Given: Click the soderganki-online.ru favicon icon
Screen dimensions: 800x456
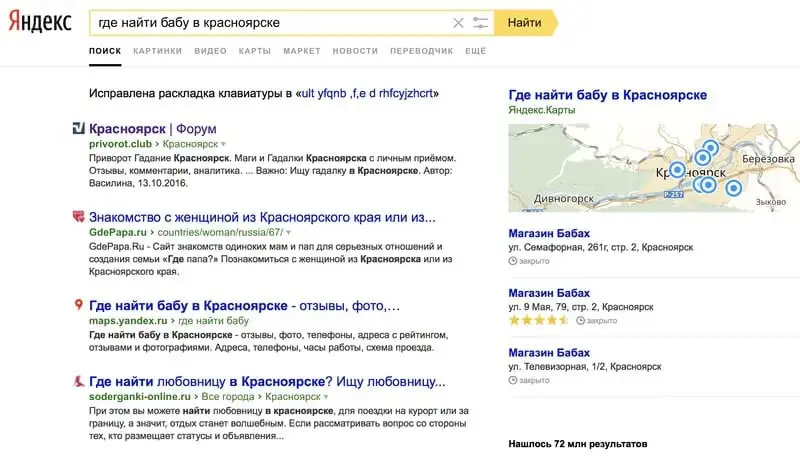Looking at the screenshot, I should (x=78, y=381).
